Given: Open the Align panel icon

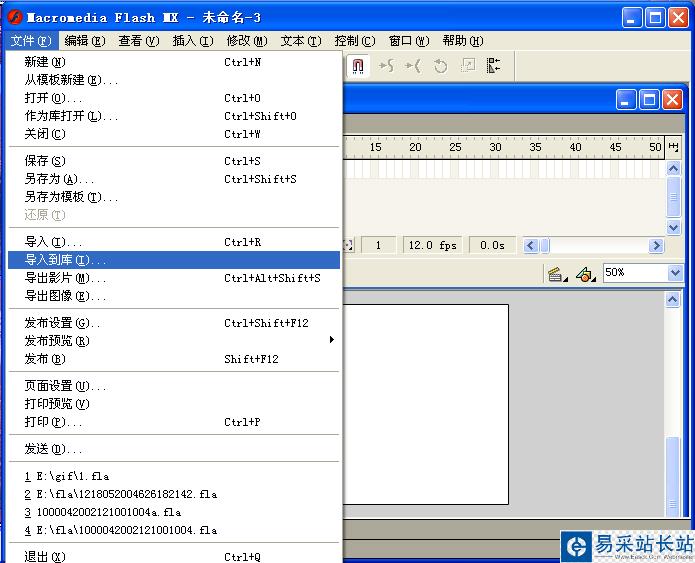Looking at the screenshot, I should click(x=493, y=66).
